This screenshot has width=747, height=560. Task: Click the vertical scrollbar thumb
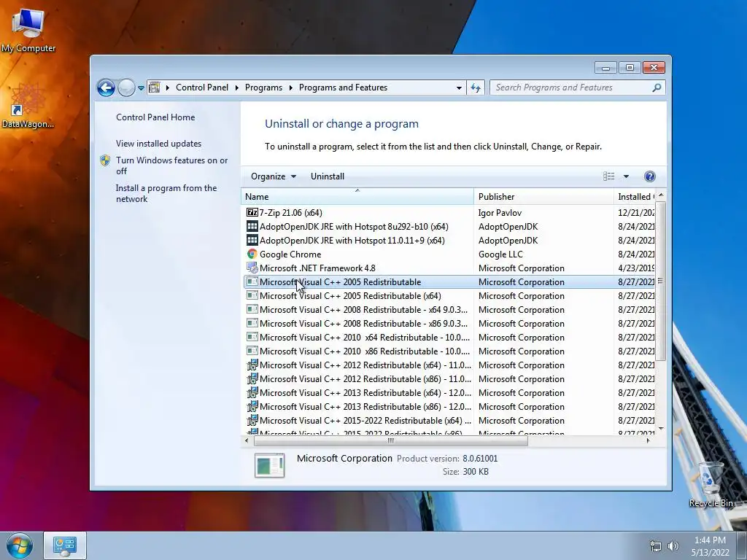(x=660, y=281)
